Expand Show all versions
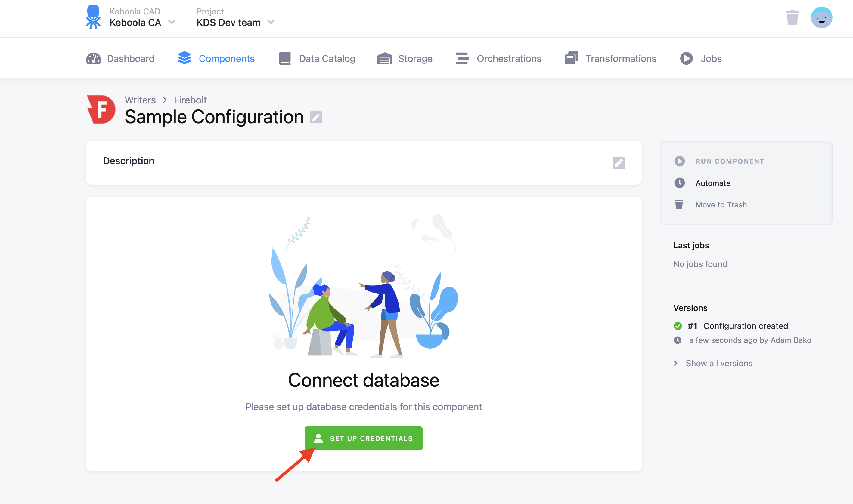This screenshot has height=504, width=853. pyautogui.click(x=718, y=363)
